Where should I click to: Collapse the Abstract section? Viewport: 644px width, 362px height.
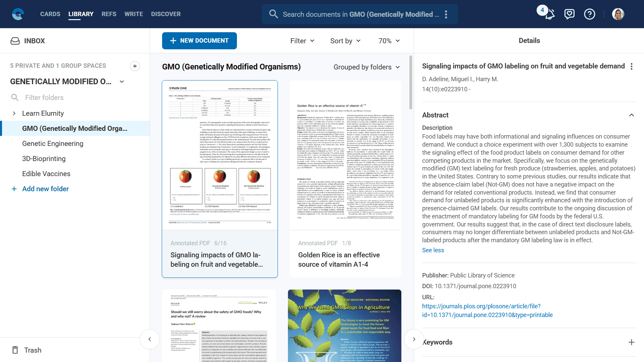pos(631,115)
